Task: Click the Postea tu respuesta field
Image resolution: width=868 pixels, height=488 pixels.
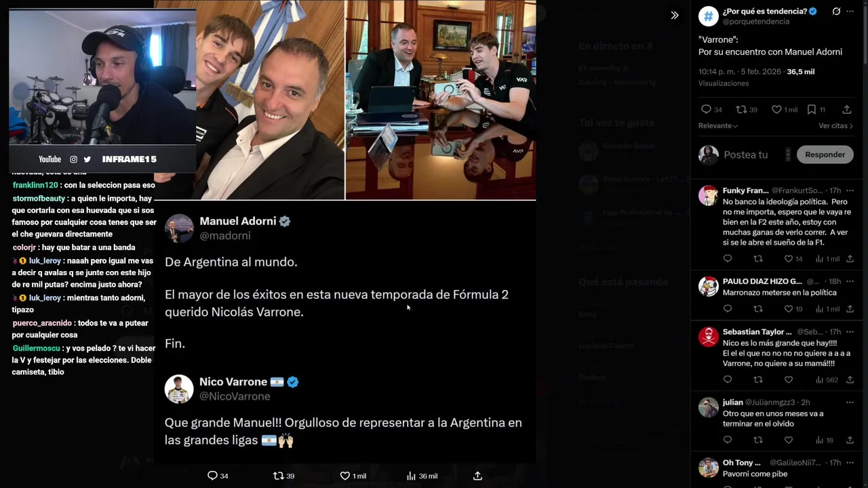Action: (746, 155)
